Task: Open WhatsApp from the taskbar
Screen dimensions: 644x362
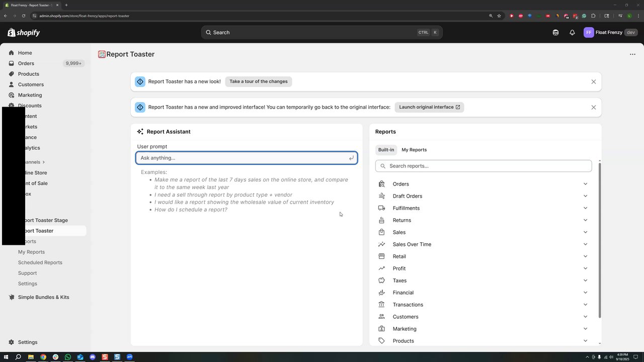Action: pos(68,357)
